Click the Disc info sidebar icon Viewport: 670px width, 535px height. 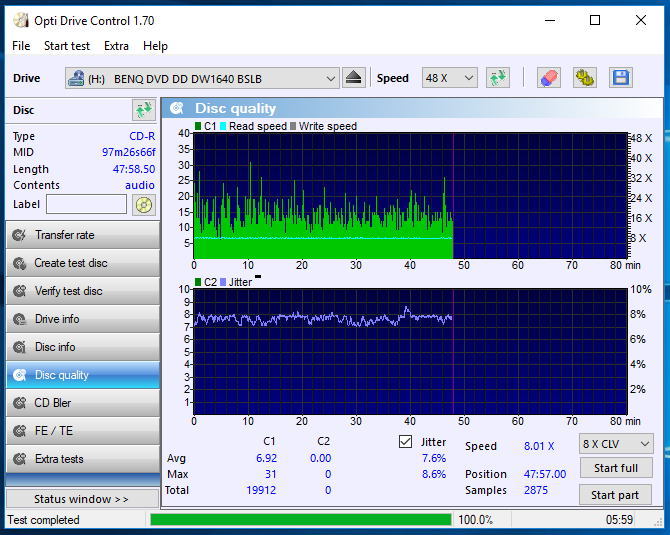click(19, 347)
